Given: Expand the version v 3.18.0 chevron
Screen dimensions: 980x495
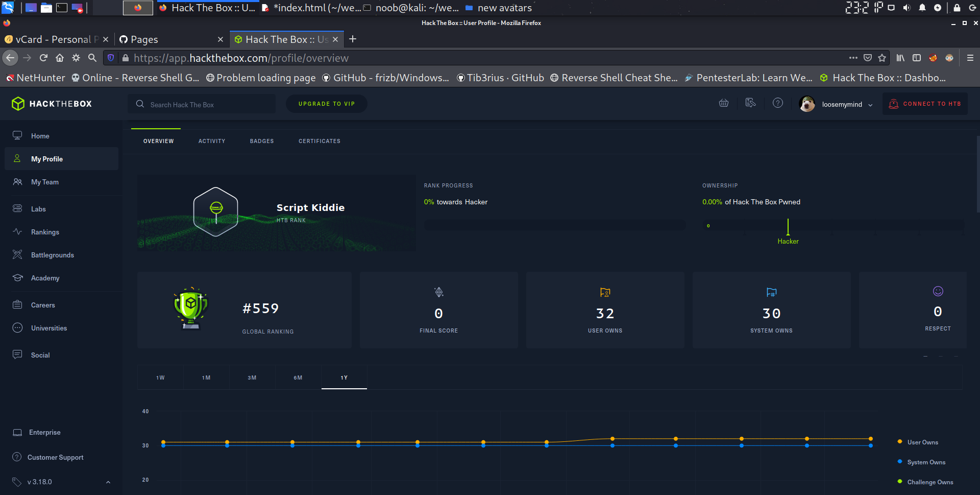Looking at the screenshot, I should (x=108, y=482).
